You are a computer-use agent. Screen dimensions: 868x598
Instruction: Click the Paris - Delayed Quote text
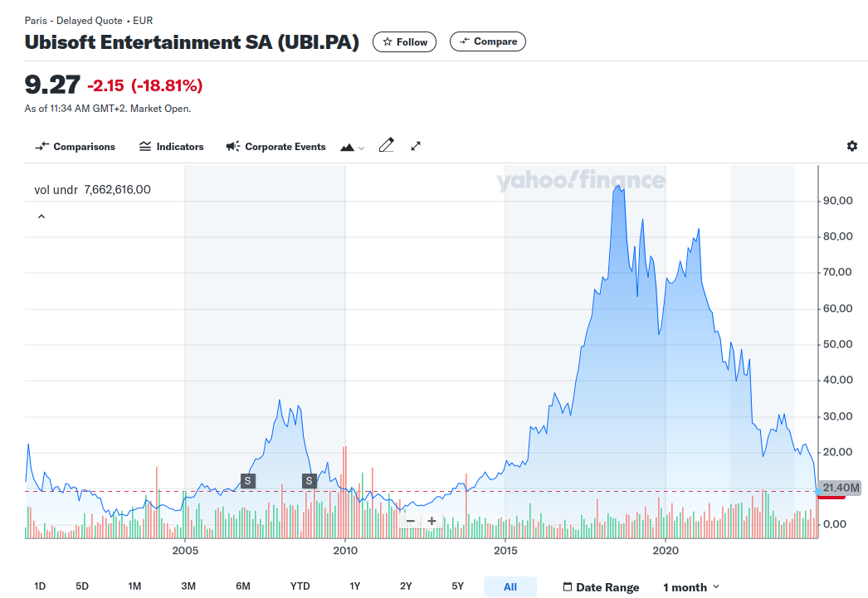[74, 21]
